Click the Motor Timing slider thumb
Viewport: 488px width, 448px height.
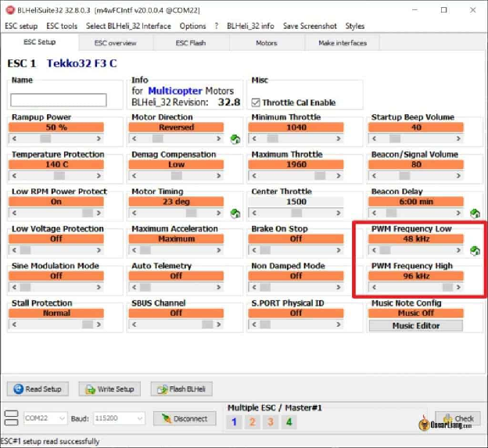191,213
